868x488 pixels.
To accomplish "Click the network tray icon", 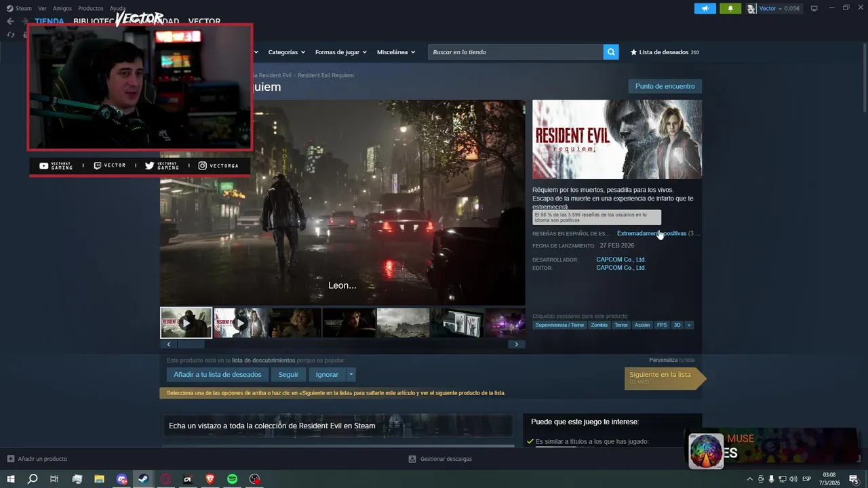I will coord(783,479).
